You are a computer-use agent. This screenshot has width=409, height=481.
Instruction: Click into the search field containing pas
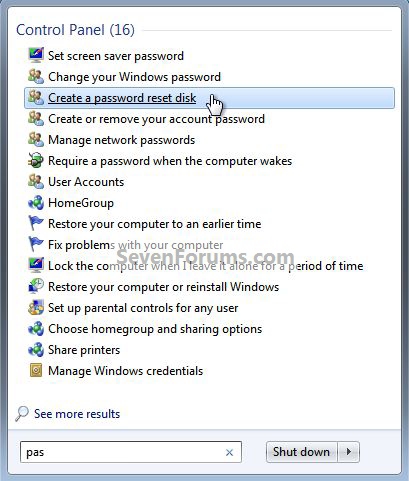tap(131, 452)
